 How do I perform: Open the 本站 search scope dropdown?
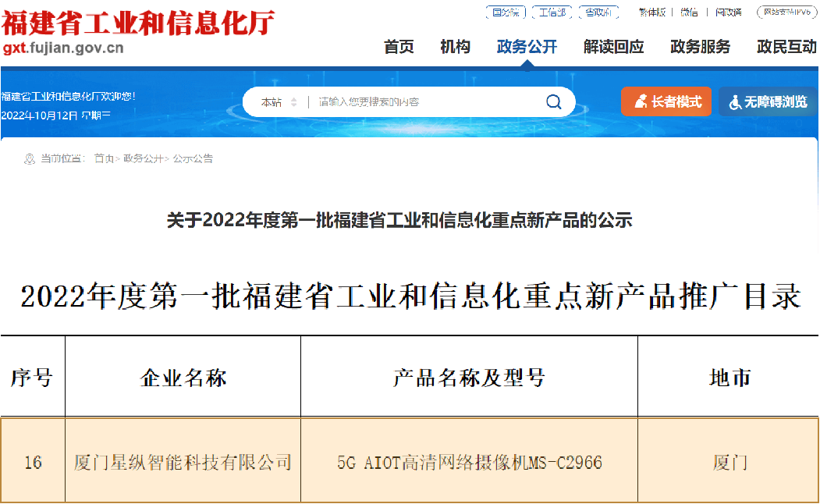(x=279, y=102)
